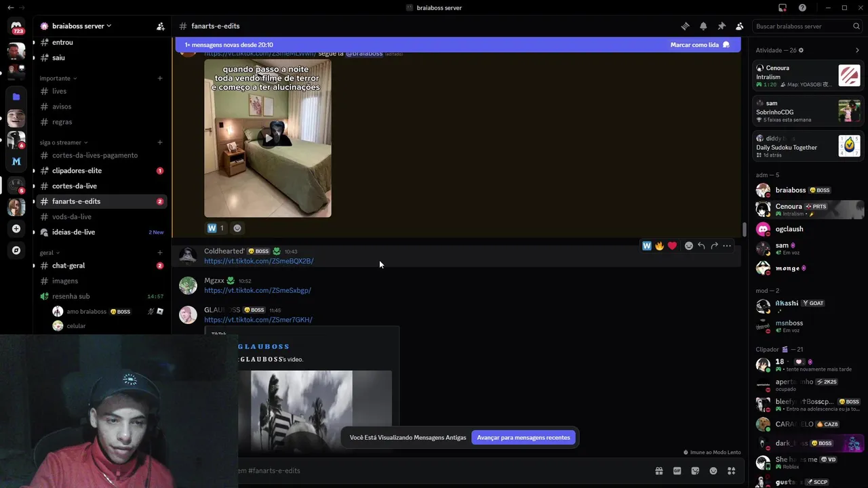Open emoji picker in message bar

coord(713,470)
